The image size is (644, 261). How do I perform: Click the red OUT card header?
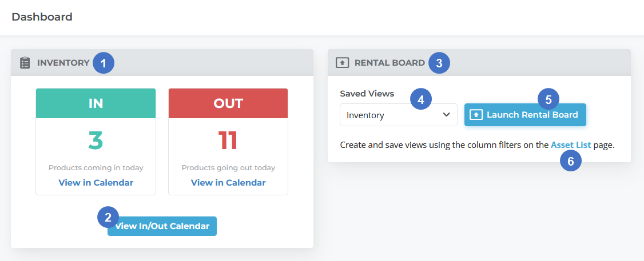point(228,103)
